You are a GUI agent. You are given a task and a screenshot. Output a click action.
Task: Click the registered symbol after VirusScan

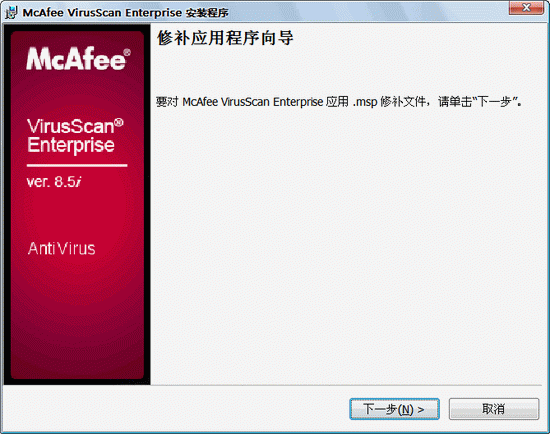pyautogui.click(x=119, y=122)
